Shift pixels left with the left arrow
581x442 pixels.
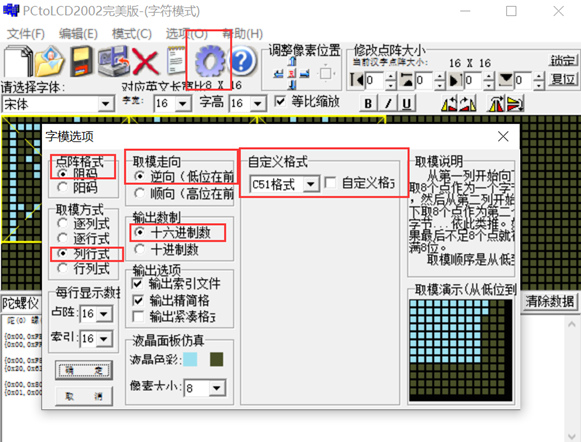click(279, 74)
